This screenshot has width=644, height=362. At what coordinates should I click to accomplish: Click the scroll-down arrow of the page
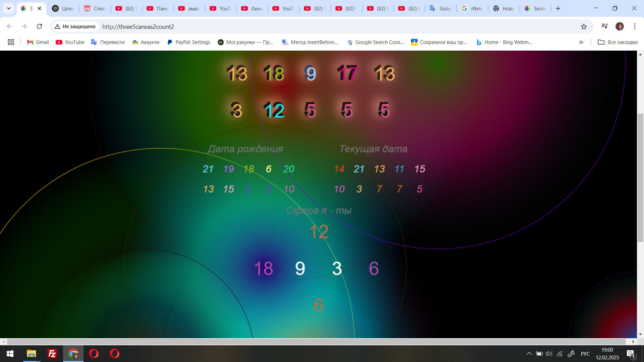640,334
